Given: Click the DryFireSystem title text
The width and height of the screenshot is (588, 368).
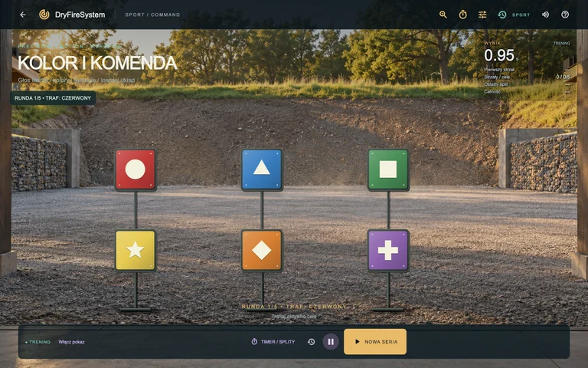Looking at the screenshot, I should click(80, 15).
